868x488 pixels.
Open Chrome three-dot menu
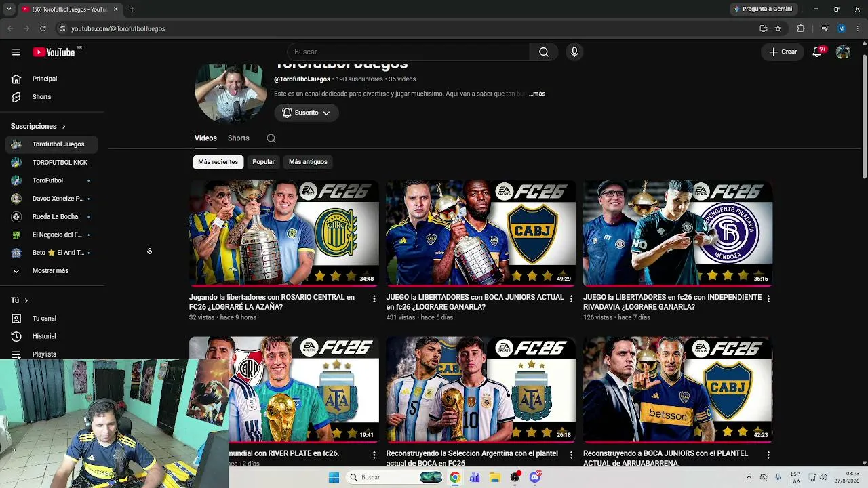click(x=859, y=28)
